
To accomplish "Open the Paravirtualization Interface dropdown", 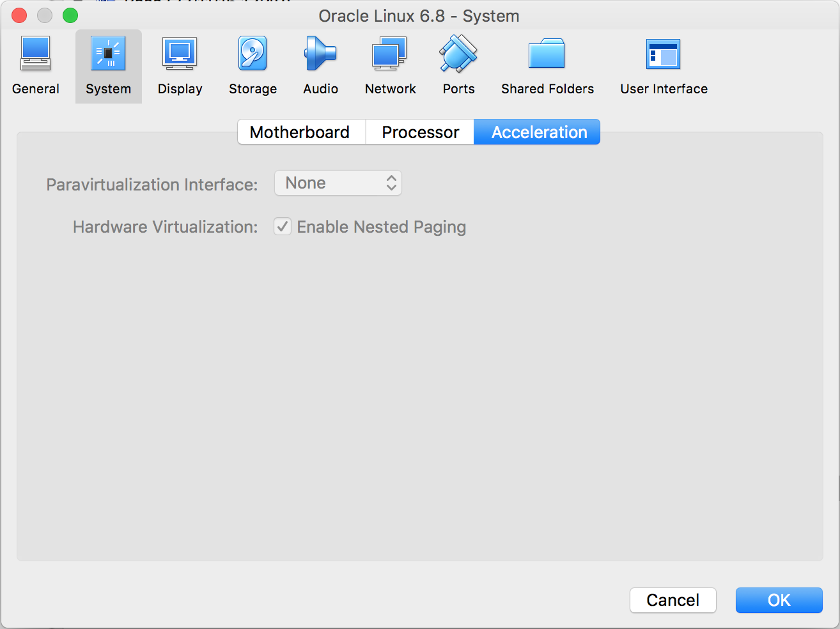I will [338, 183].
